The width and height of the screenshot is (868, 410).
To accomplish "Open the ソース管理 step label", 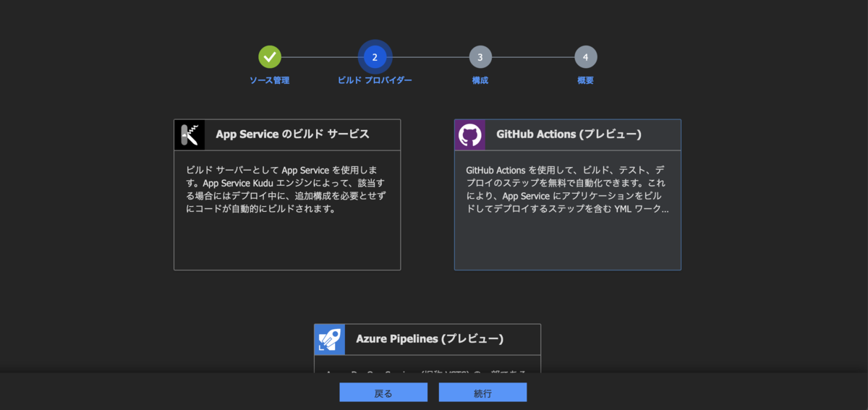I will 270,80.
